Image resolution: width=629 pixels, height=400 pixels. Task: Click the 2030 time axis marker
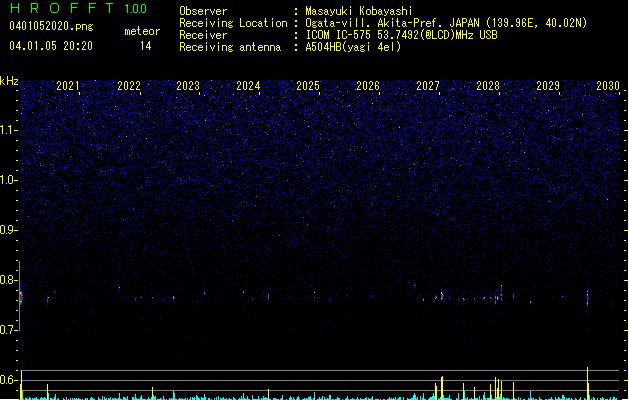[608, 85]
